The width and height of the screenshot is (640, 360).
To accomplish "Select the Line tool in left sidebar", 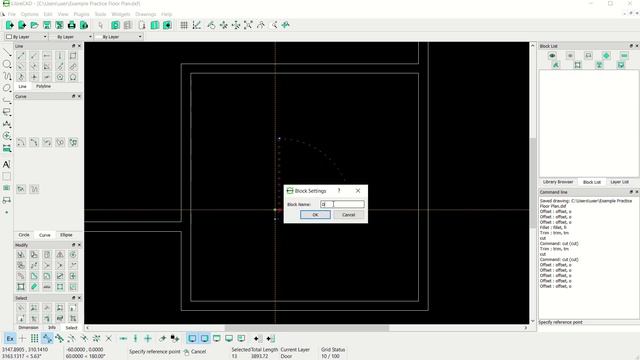I will pyautogui.click(x=7, y=52).
